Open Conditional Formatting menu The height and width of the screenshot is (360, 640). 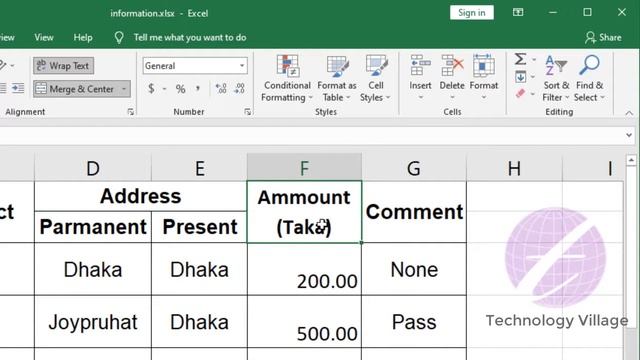tap(287, 79)
